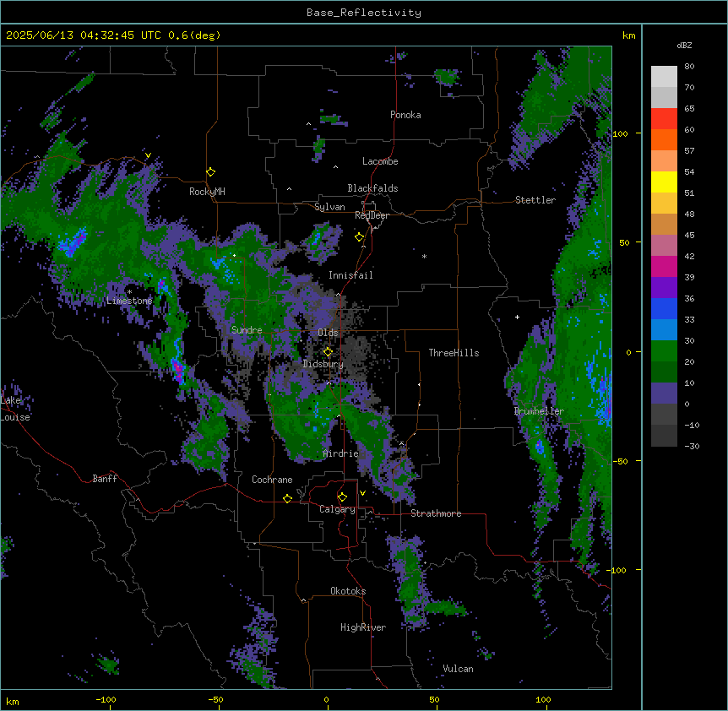Click the Limestone label
Screen dimensions: 728x711
click(129, 301)
